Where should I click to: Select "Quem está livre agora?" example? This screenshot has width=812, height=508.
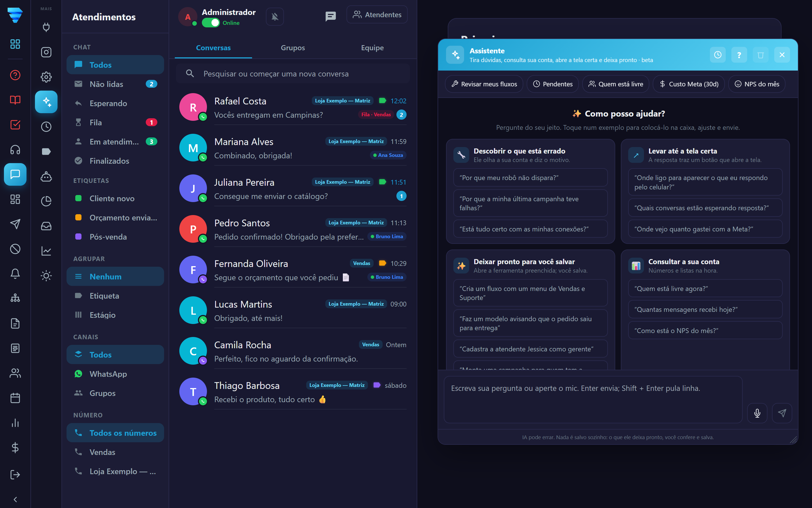tap(705, 288)
